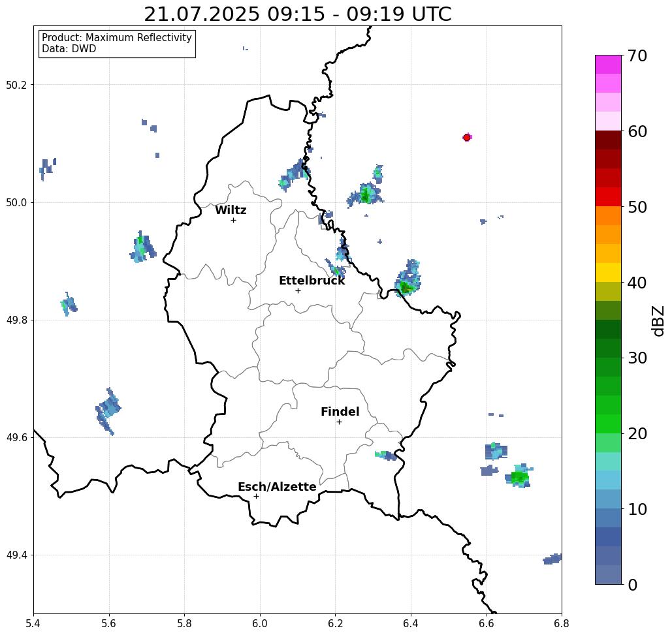
Task: Click the "0" tick on the colorbar
Action: tap(633, 585)
